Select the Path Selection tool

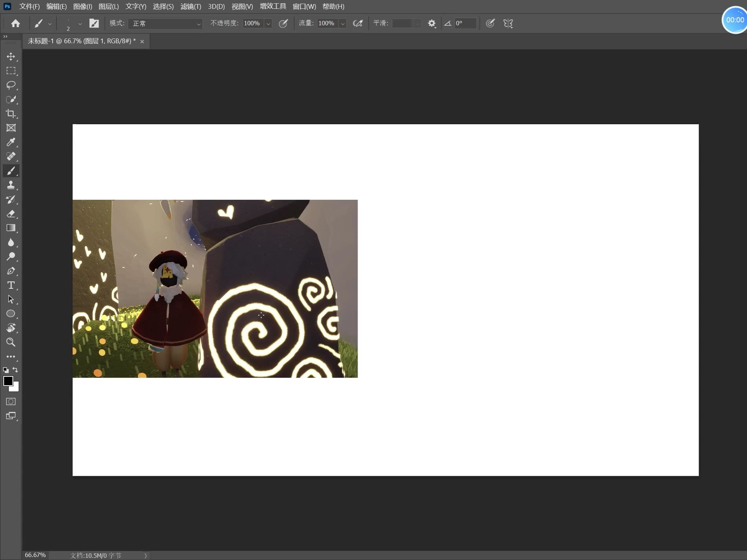point(11,299)
